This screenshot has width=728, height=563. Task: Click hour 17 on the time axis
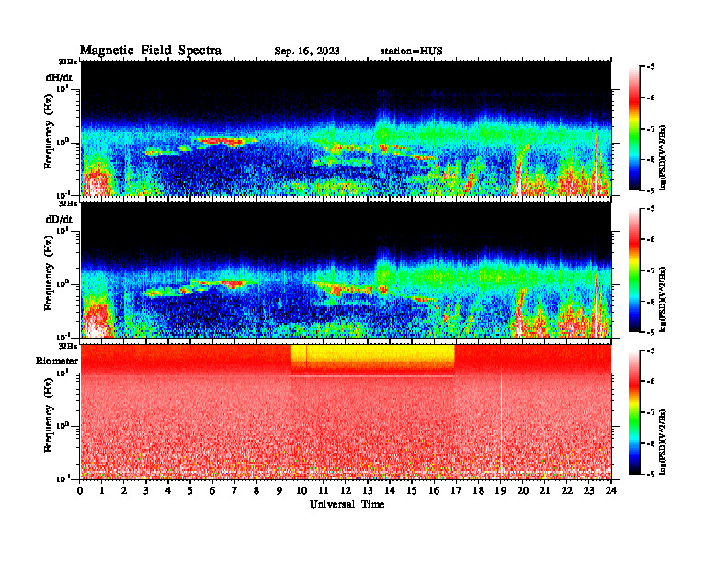[x=456, y=490]
